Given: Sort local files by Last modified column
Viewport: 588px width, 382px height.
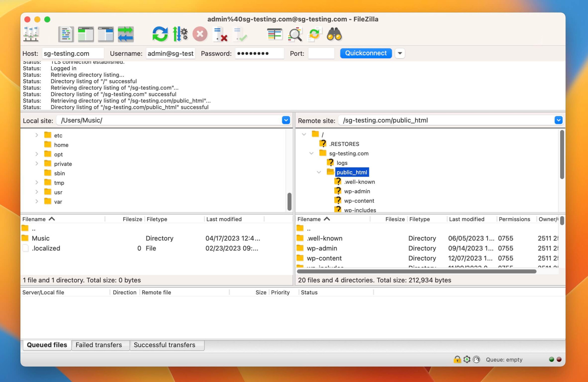Looking at the screenshot, I should [x=234, y=219].
